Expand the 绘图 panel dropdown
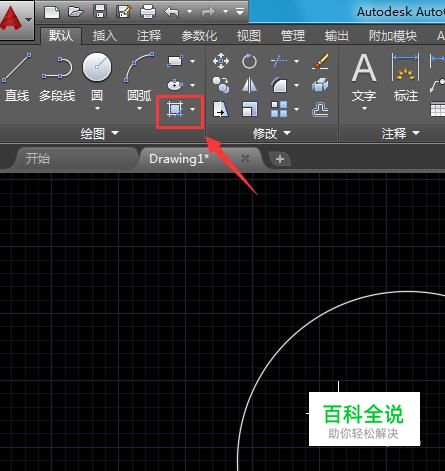Viewport: 445px width, 471px height. (x=100, y=134)
